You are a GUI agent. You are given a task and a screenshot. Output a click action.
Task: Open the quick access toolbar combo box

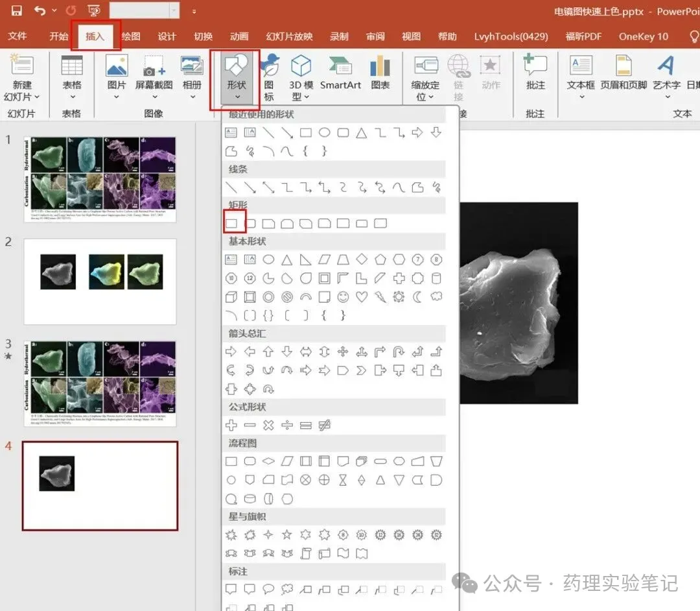pos(144,11)
